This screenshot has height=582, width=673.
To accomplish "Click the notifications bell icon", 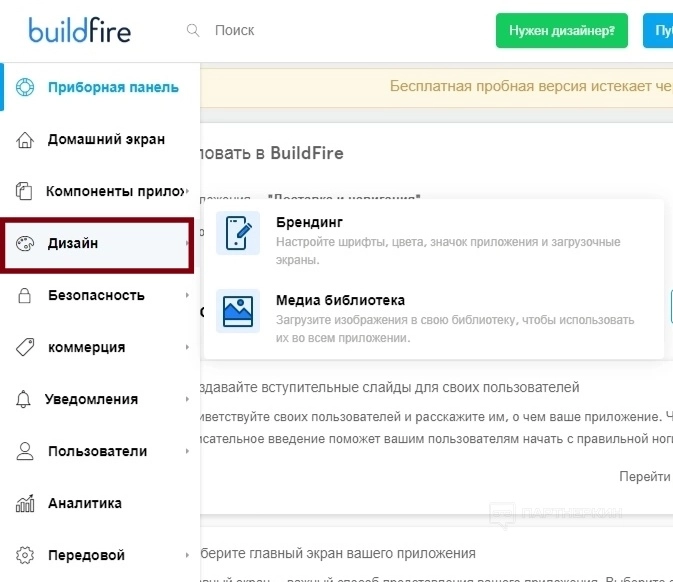I will click(26, 399).
